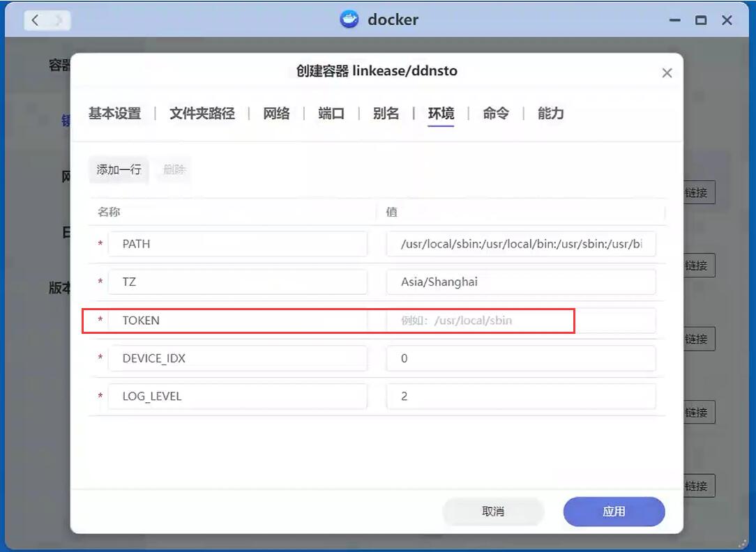Switch to the 命令 tab

tap(496, 114)
